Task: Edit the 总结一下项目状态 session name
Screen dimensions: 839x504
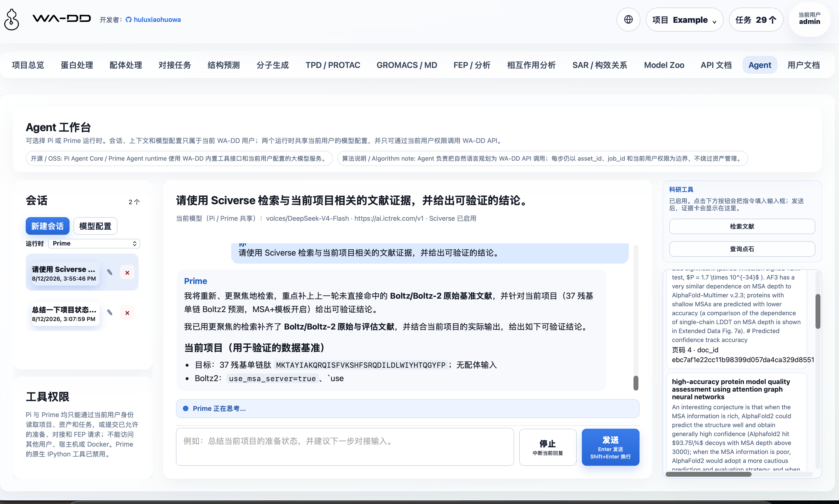Action: (x=110, y=313)
